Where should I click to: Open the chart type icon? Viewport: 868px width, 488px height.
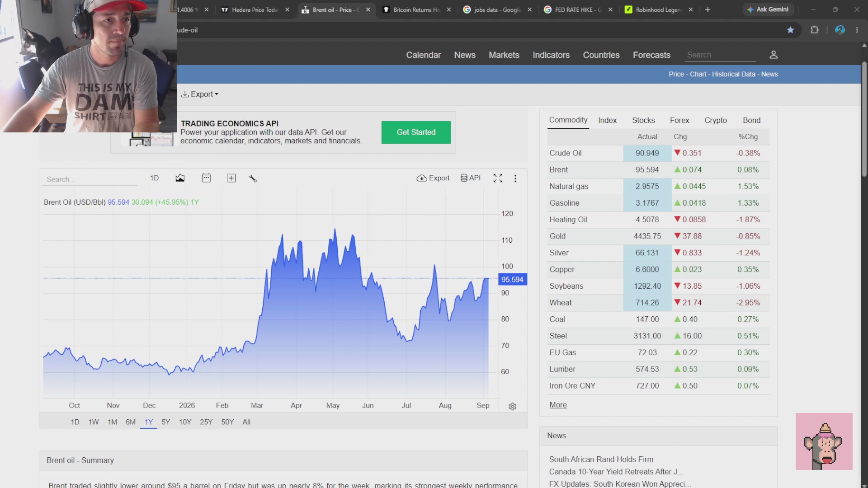coord(180,178)
